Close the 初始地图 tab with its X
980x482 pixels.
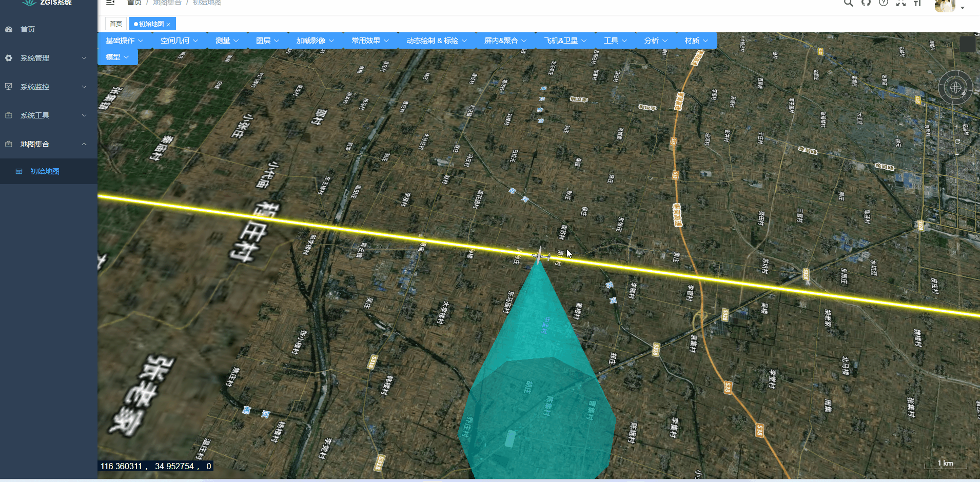coord(168,24)
